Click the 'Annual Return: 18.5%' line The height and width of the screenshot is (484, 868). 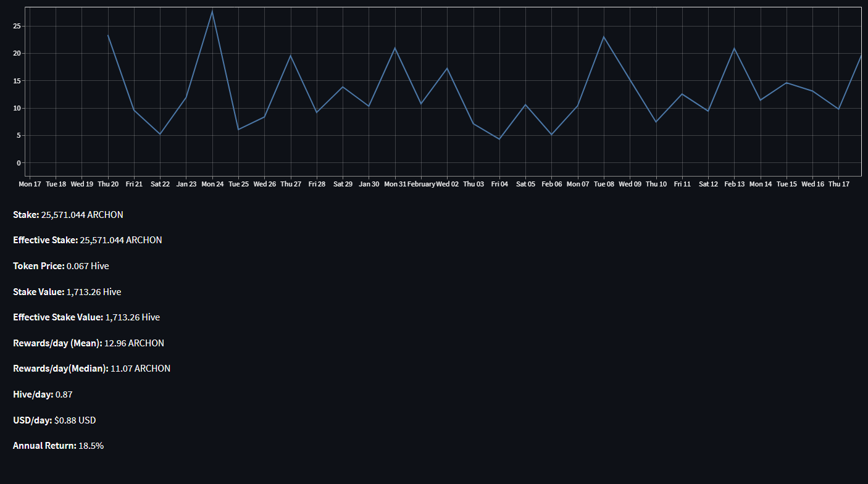[x=58, y=446]
